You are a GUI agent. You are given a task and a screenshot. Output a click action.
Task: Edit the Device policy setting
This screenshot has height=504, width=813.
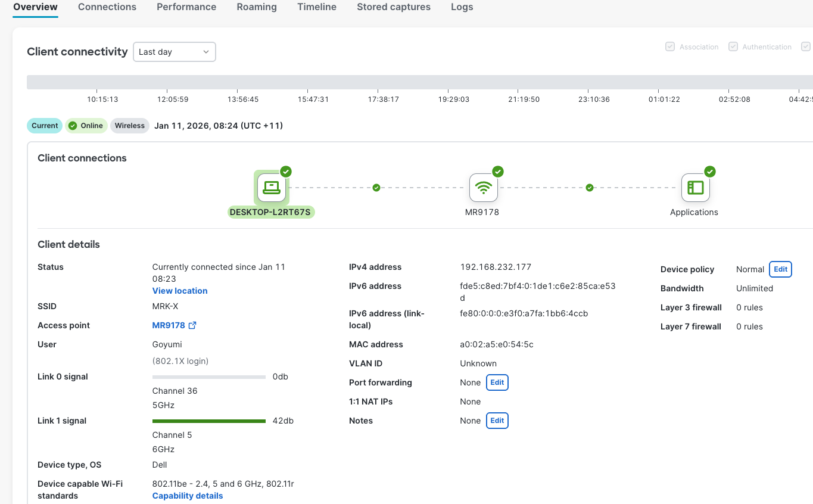point(780,269)
